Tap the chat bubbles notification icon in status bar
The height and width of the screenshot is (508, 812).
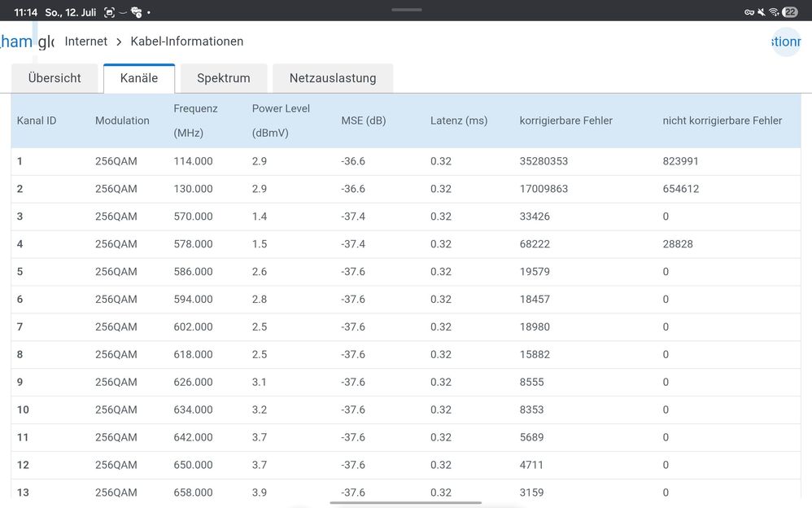click(x=136, y=12)
